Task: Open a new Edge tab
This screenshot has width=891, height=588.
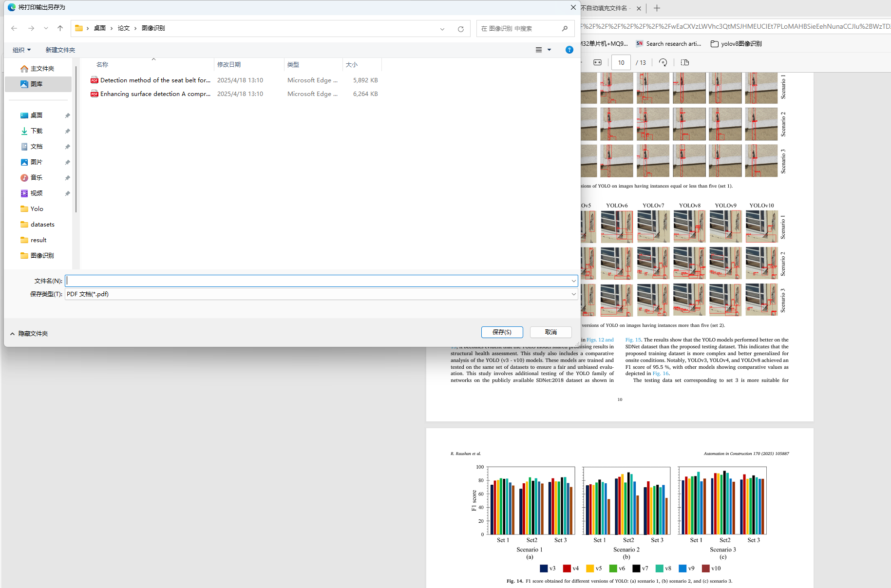Action: tap(657, 8)
